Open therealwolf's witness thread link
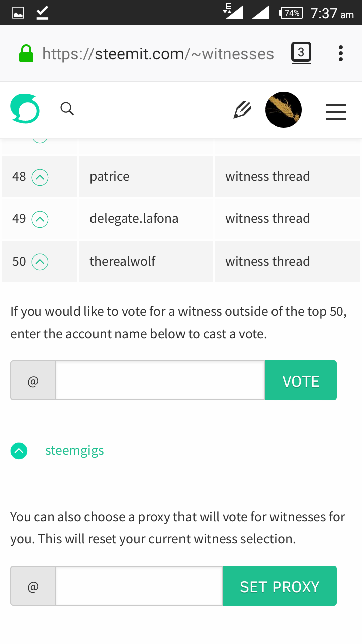The image size is (362, 644). (267, 262)
